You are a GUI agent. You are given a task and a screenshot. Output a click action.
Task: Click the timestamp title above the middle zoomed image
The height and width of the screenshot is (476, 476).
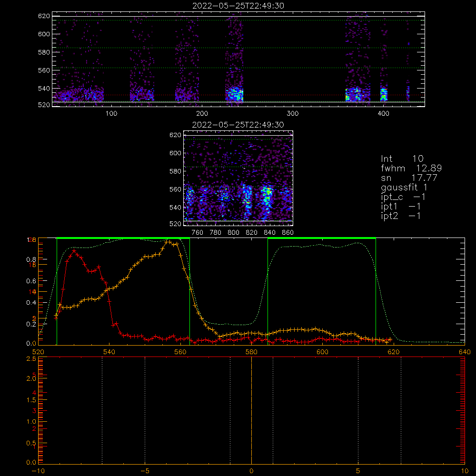[x=238, y=125]
